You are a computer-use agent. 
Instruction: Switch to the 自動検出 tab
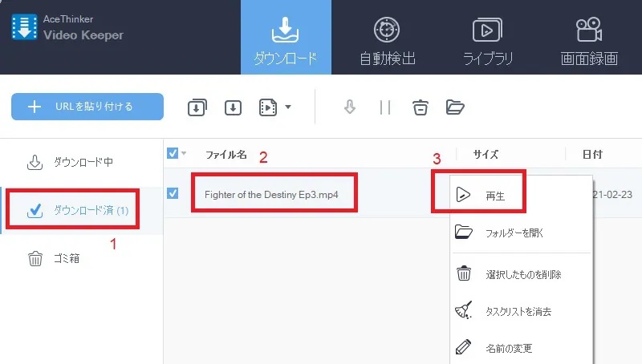pos(388,41)
